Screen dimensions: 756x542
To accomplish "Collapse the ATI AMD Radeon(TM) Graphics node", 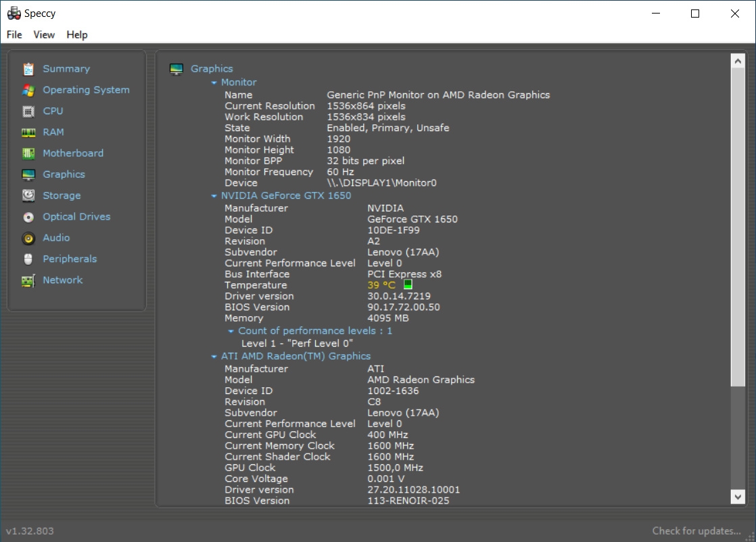I will coord(214,357).
